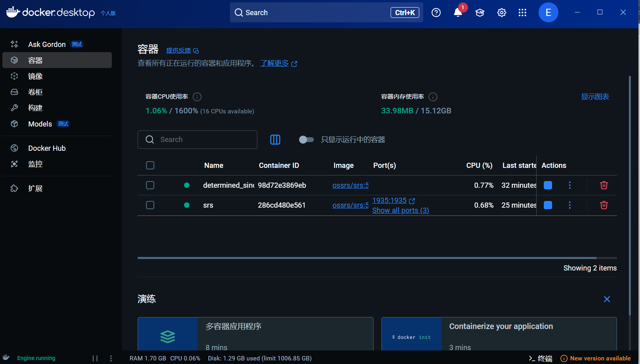640x364 pixels.
Task: Select the srs container checkbox
Action: (150, 205)
